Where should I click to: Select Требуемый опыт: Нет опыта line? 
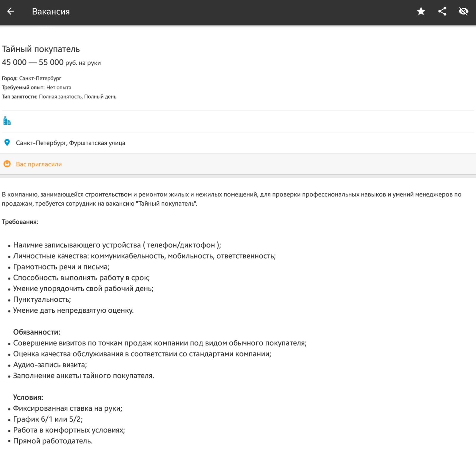37,88
